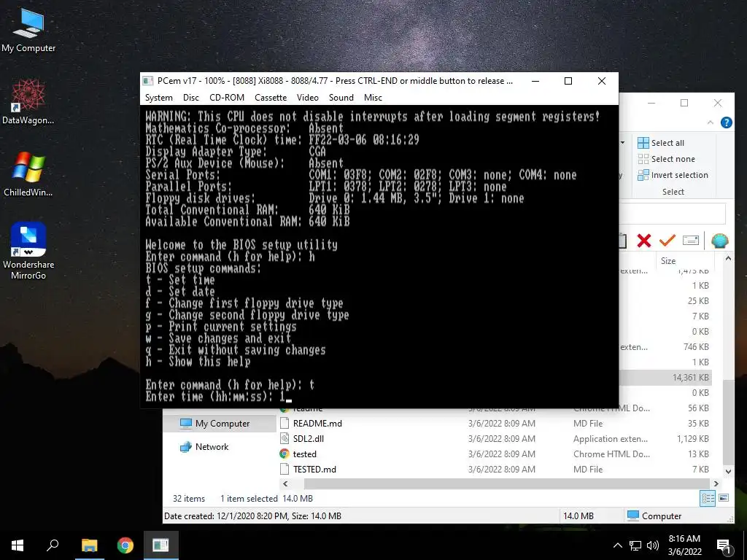The image size is (747, 560).
Task: Click horizontal scrollbar right arrow in Explorer
Action: [x=716, y=484]
